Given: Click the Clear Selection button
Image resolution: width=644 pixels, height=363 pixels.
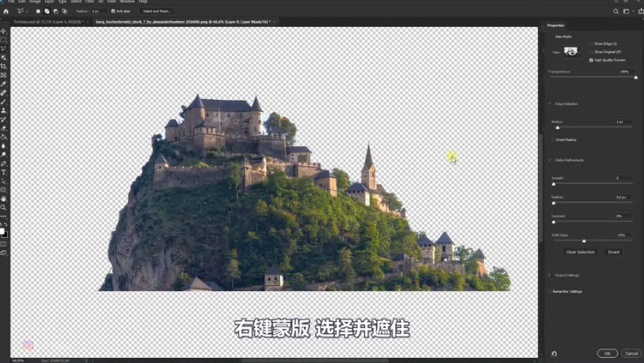Looking at the screenshot, I should click(x=580, y=252).
